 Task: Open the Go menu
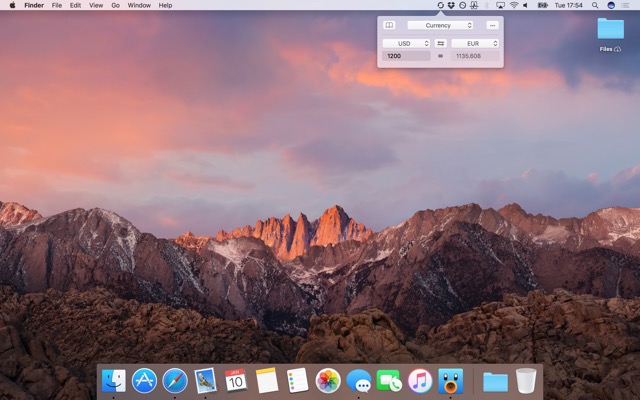coord(116,5)
